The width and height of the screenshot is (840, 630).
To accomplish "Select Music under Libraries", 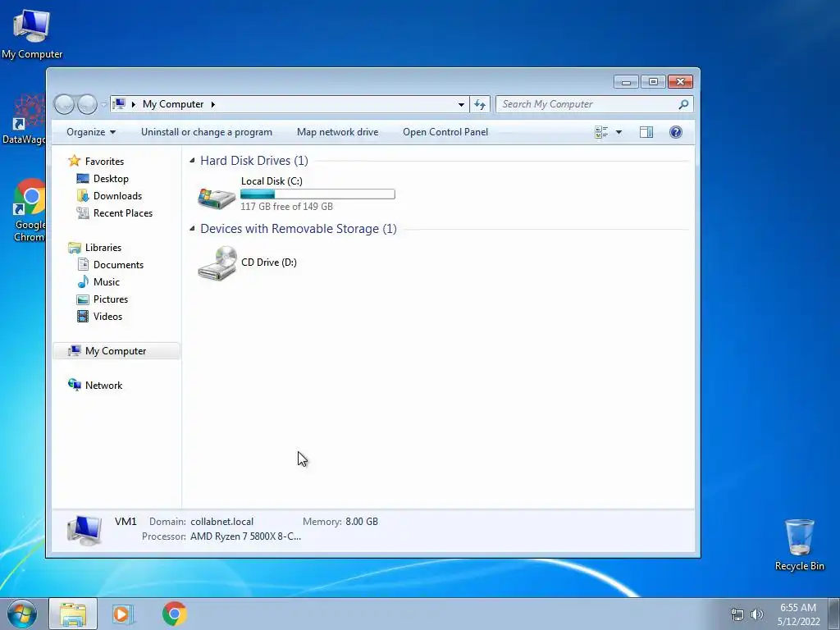I will coord(106,282).
